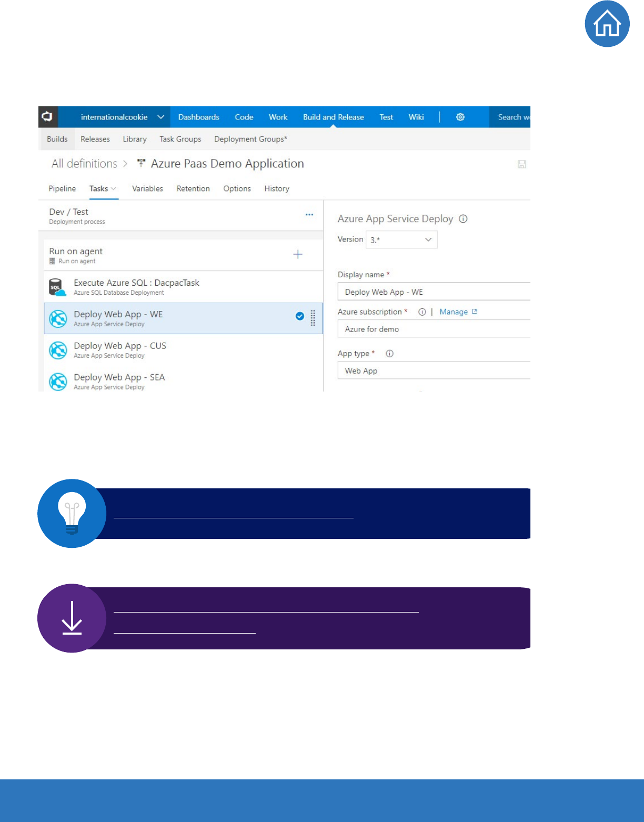Click Azure Paas Demo Application title
The width and height of the screenshot is (644, 822).
pyautogui.click(x=227, y=164)
